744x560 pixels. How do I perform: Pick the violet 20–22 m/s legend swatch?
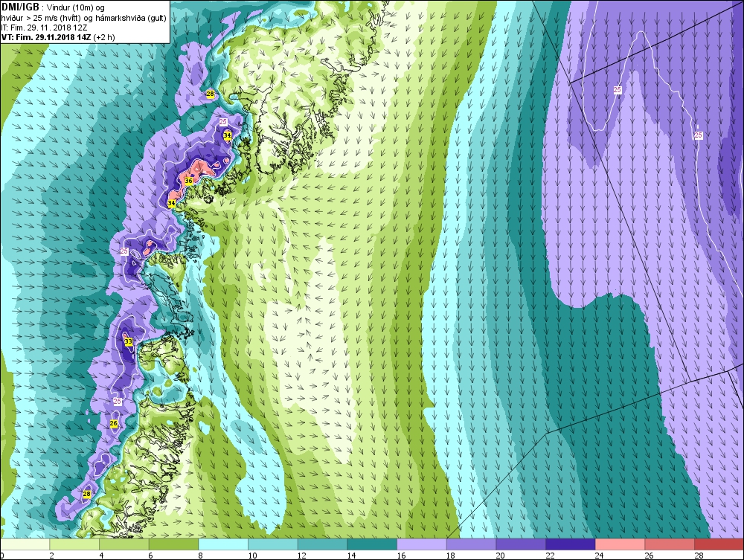click(x=521, y=544)
